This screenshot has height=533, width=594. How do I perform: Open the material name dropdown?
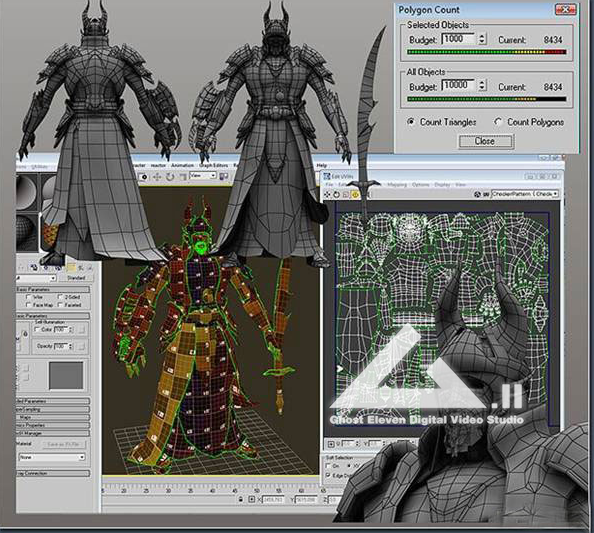click(x=36, y=278)
